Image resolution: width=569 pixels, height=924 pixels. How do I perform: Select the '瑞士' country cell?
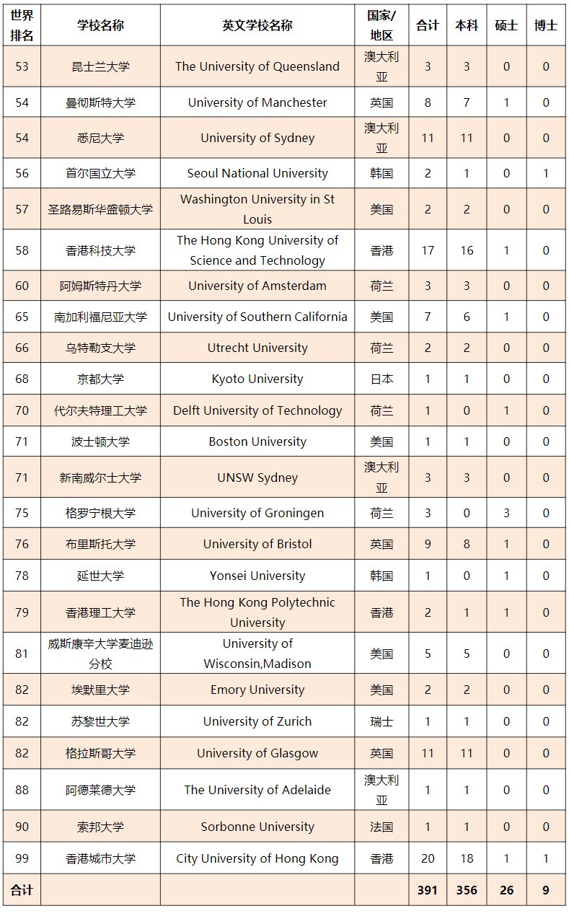point(381,721)
